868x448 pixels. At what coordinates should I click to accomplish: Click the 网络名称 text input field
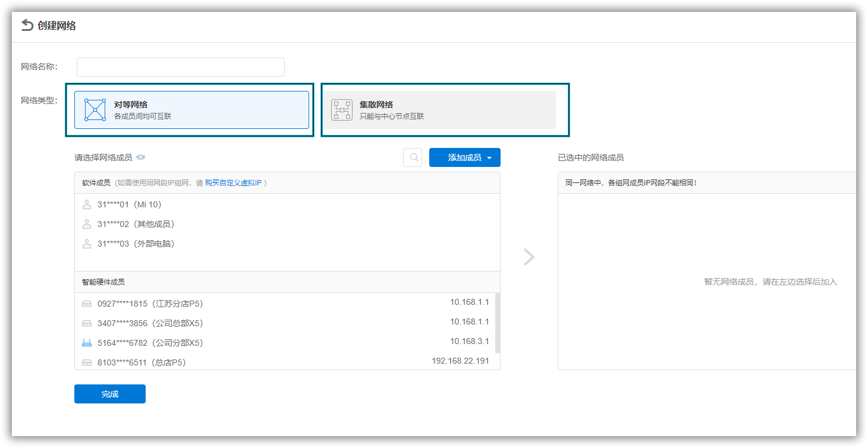(180, 67)
